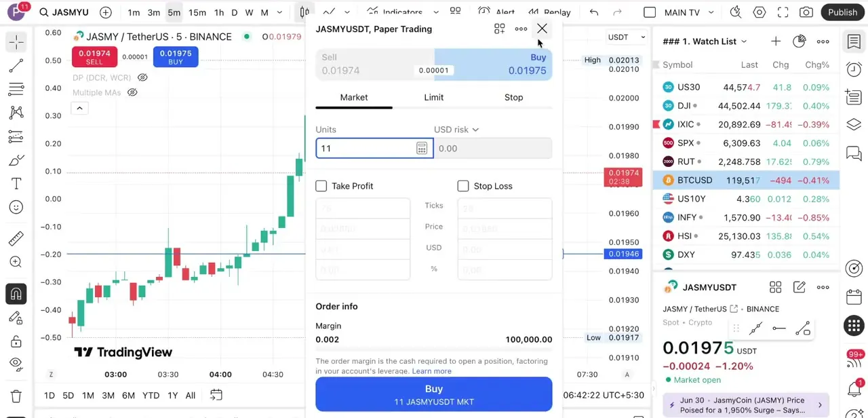Viewport: 868px width, 418px height.
Task: Remove drawings with the trash icon
Action: 16,396
